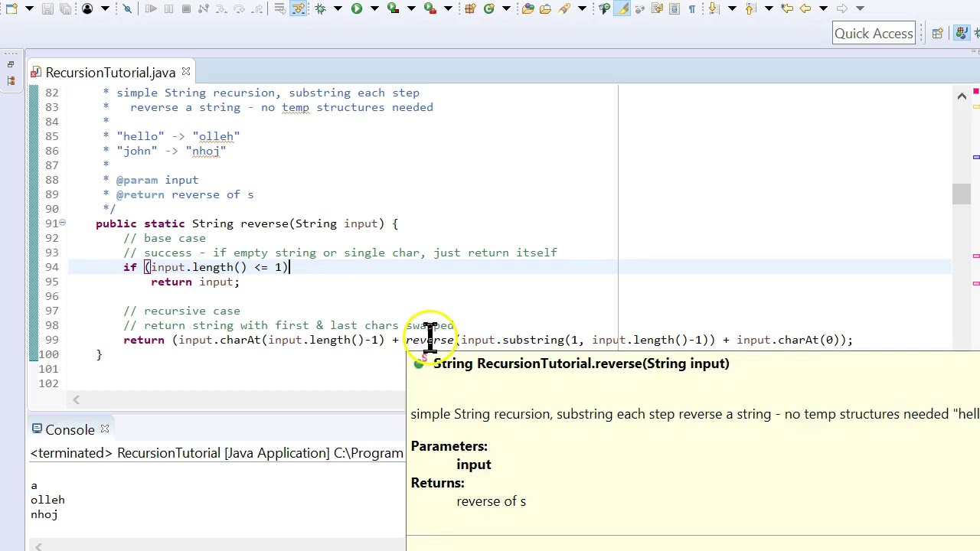Open the Debug configurations dropdown arrow
Screen dimensions: 980x551
pyautogui.click(x=338, y=8)
